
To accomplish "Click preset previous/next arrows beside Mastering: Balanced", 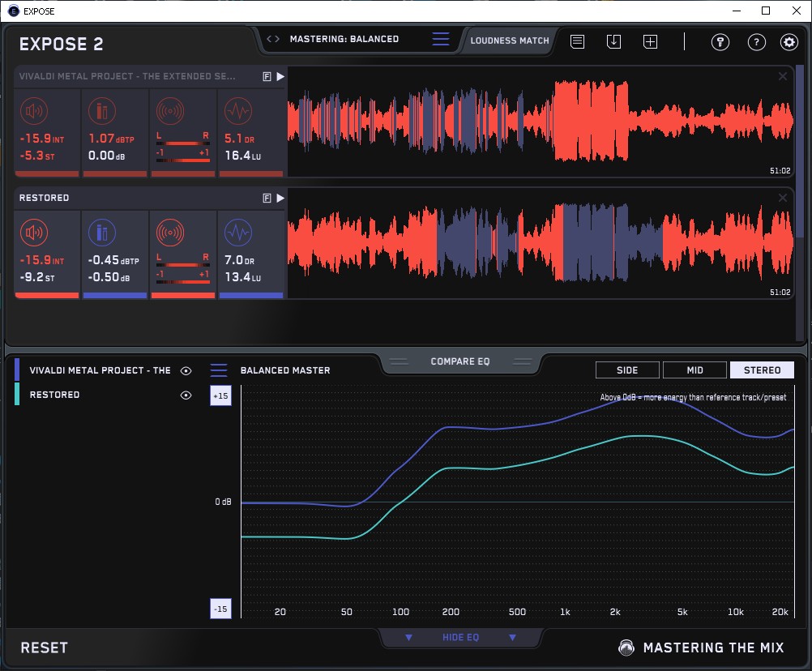I will coord(273,39).
